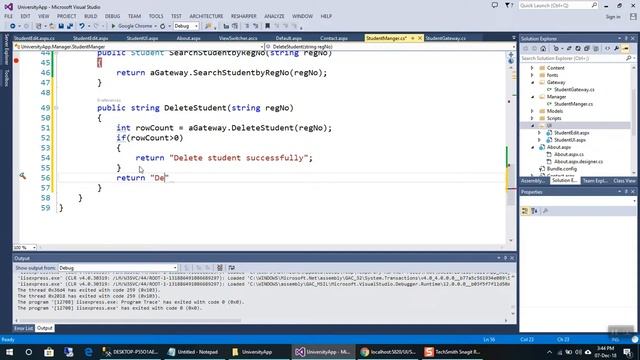This screenshot has width=640, height=360.
Task: Expand the Models folder
Action: 532,111
